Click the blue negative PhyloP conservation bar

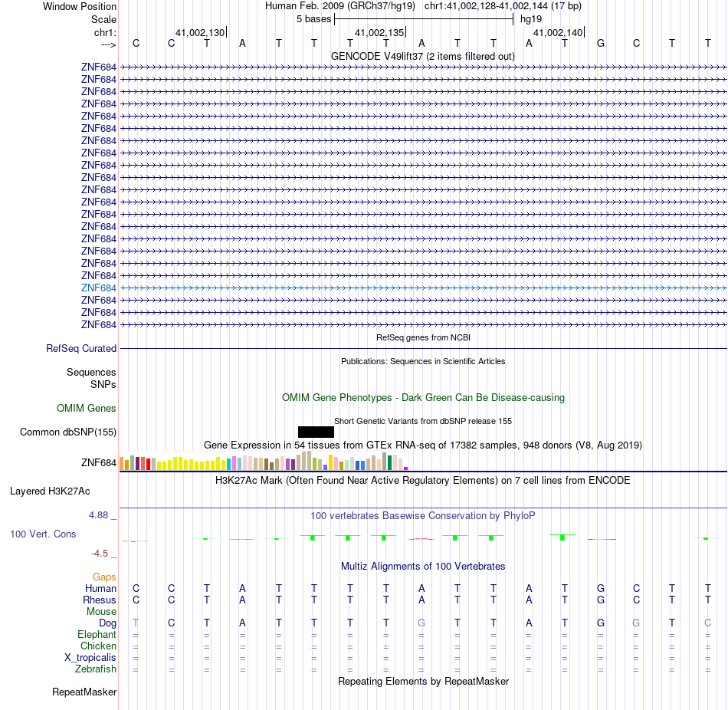tap(602, 539)
